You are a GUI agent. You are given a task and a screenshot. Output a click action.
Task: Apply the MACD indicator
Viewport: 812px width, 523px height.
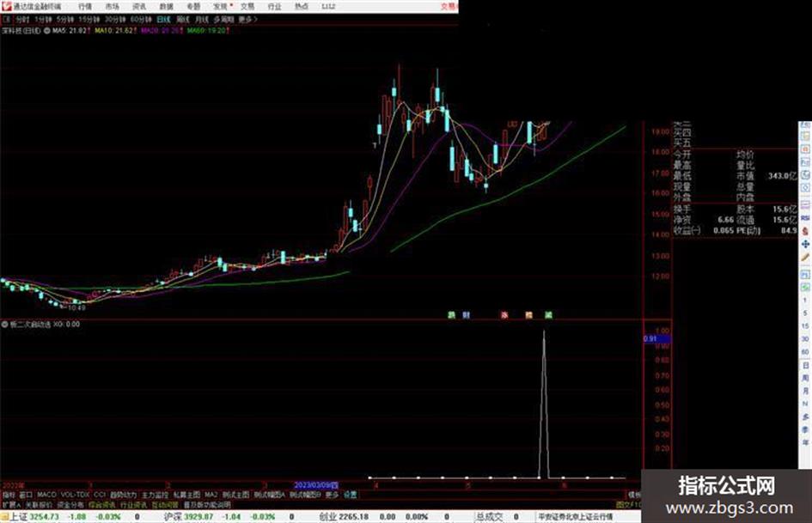pyautogui.click(x=46, y=495)
